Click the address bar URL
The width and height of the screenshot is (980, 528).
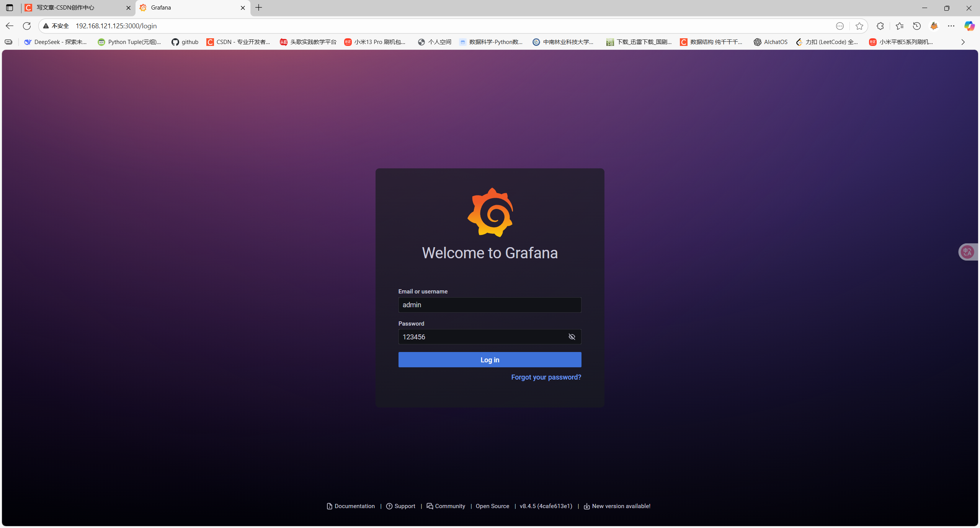click(116, 26)
